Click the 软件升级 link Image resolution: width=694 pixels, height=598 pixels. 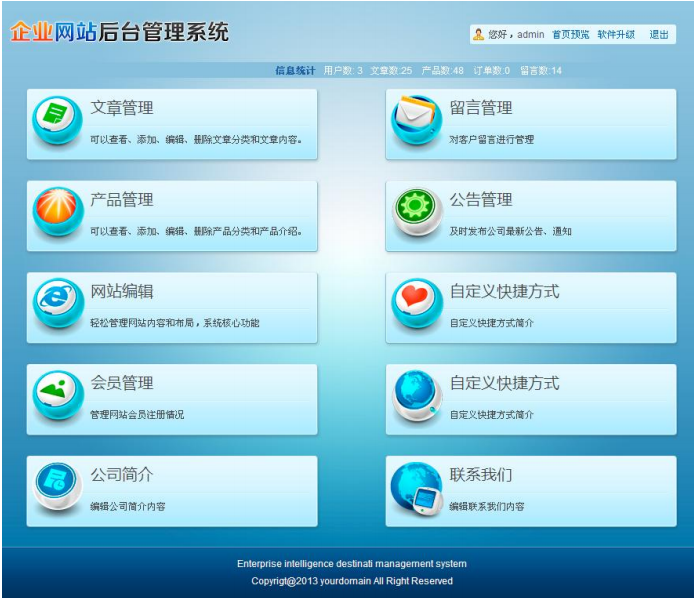click(616, 35)
